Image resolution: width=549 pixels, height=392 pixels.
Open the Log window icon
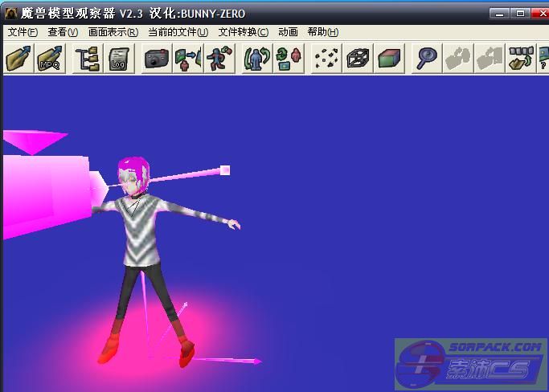pos(119,59)
